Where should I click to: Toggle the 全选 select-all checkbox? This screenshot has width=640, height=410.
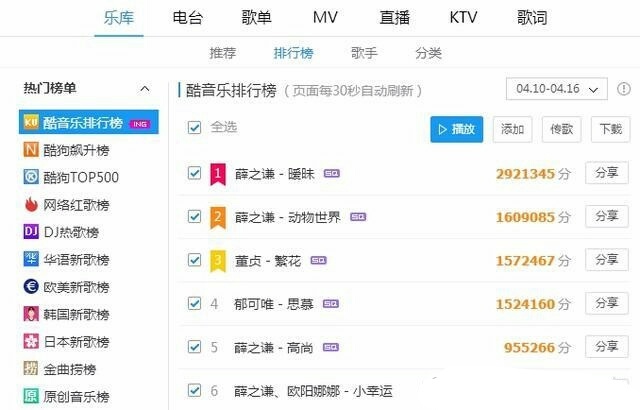pyautogui.click(x=194, y=127)
